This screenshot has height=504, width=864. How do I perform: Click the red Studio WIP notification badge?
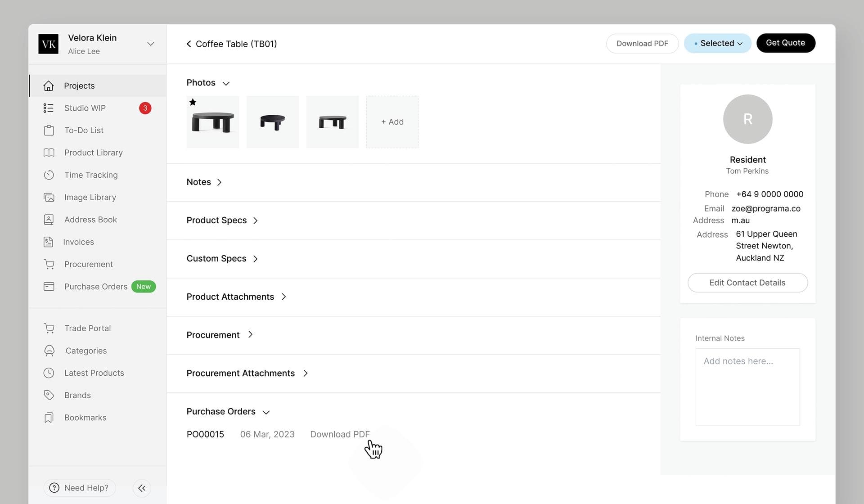145,108
